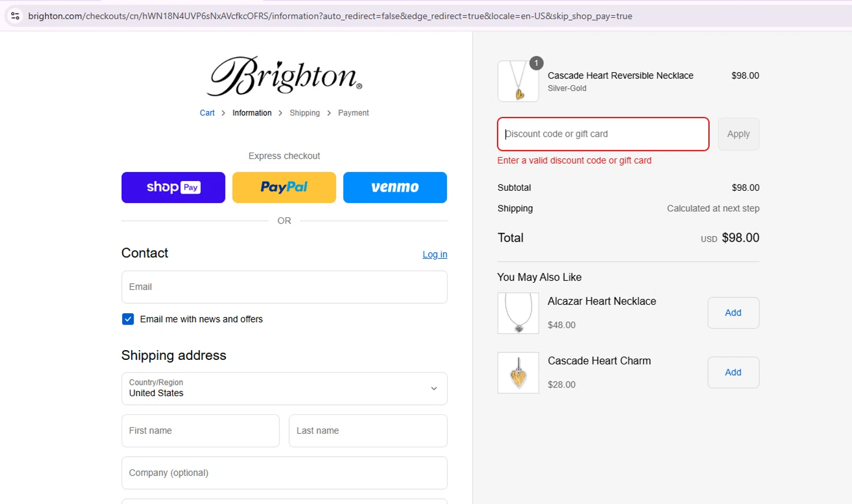The height and width of the screenshot is (504, 852).
Task: Click the chevron before the Payment breadcrumb
Action: [x=329, y=113]
